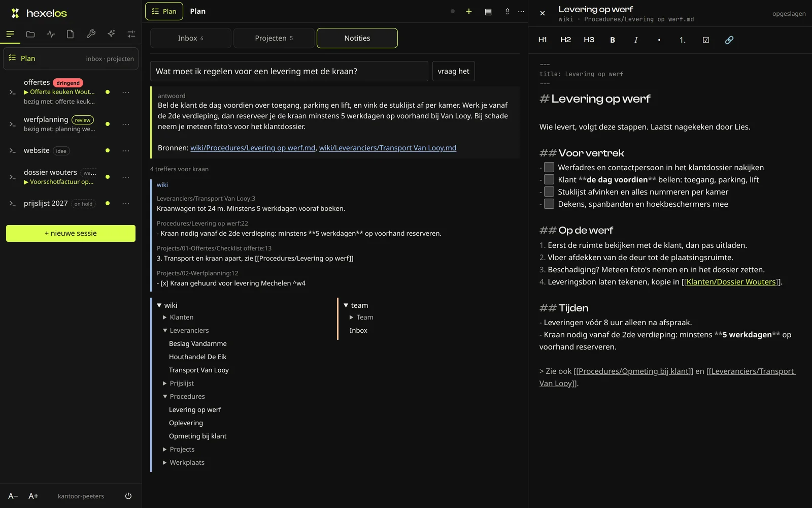The image size is (812, 508).
Task: Open the document icon in the sidebar toolbar
Action: point(71,34)
